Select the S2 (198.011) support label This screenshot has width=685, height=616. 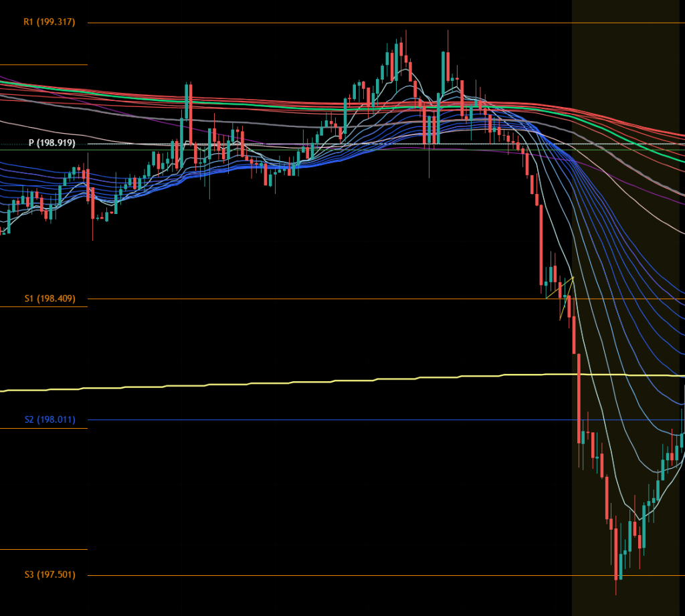click(50, 419)
